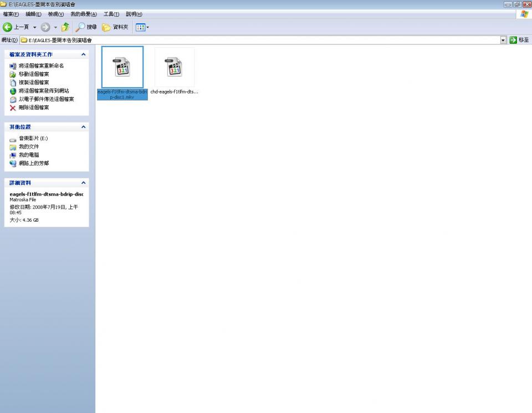Collapse the 檔案及資料夾工作 panel
Screen dimensions: 532x413
[x=83, y=54]
